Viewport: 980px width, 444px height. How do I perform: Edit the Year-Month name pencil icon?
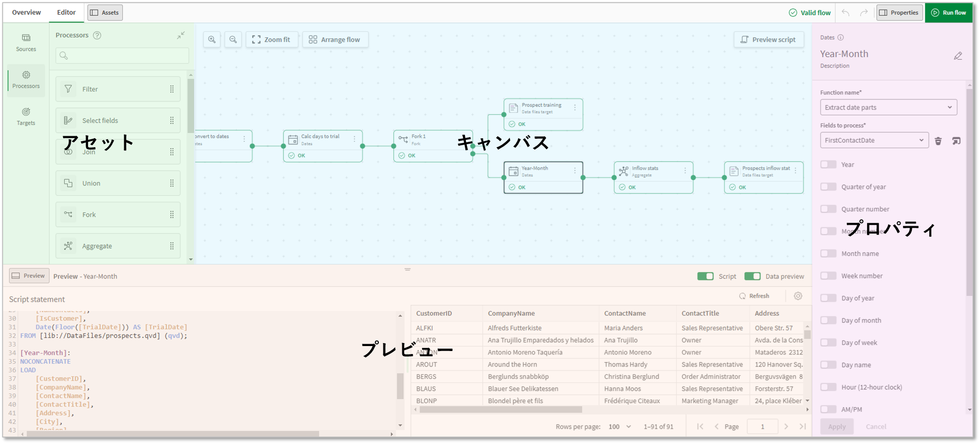click(958, 56)
